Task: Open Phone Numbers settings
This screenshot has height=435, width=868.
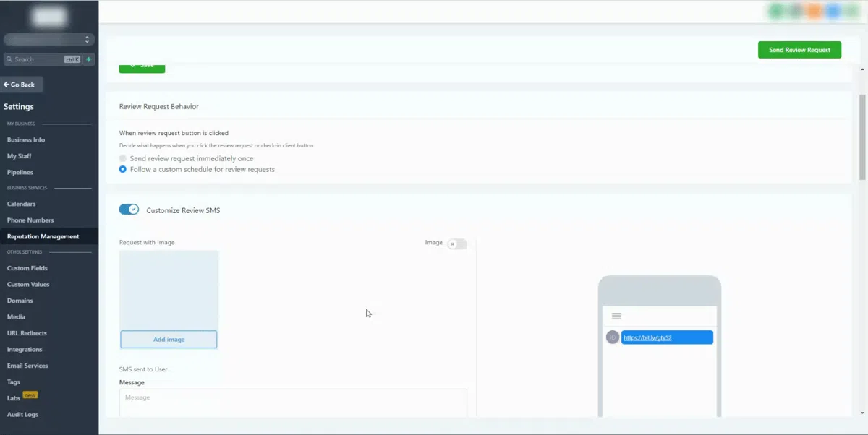Action: click(x=30, y=220)
